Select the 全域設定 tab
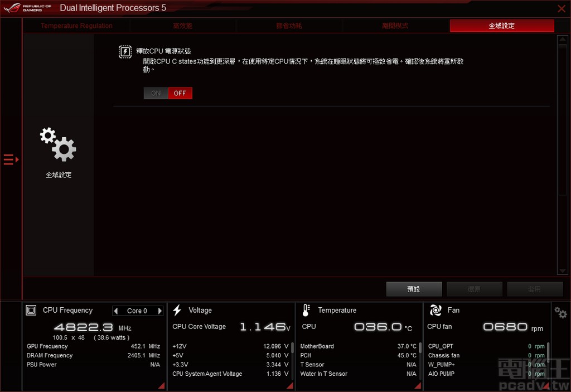This screenshot has width=571, height=392. [x=502, y=26]
